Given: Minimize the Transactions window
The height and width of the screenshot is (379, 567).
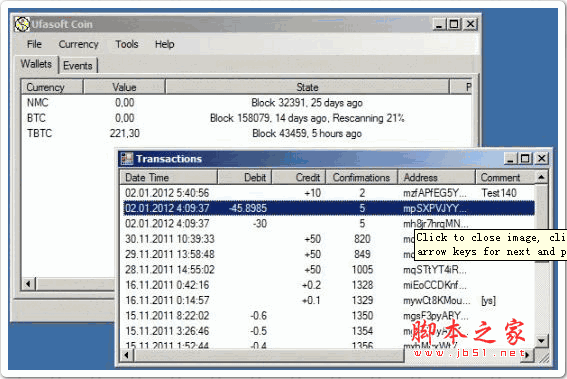Looking at the screenshot, I should [x=510, y=158].
